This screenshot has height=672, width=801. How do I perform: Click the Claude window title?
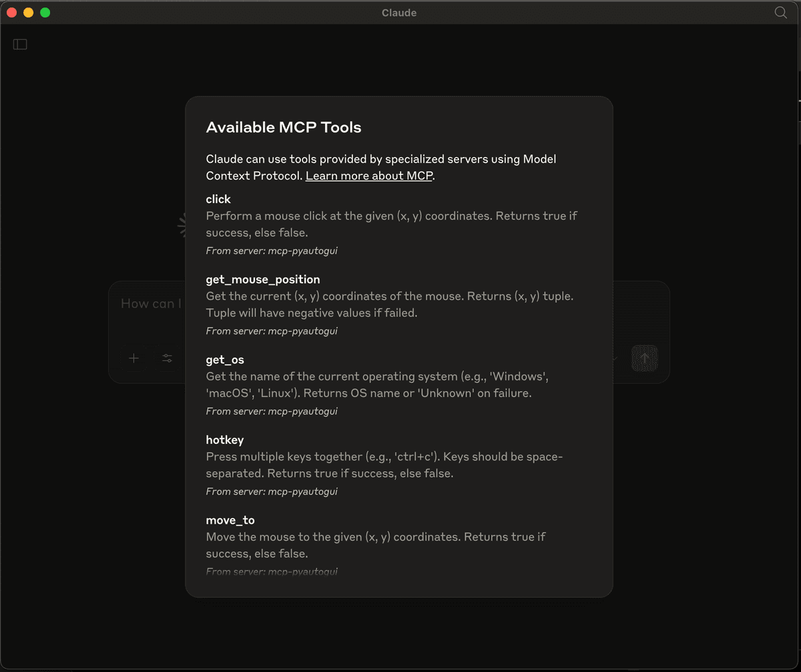pyautogui.click(x=399, y=13)
